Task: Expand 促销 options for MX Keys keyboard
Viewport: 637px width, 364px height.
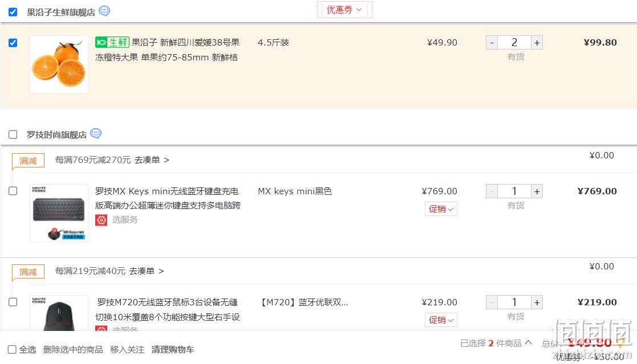Action: pyautogui.click(x=441, y=209)
